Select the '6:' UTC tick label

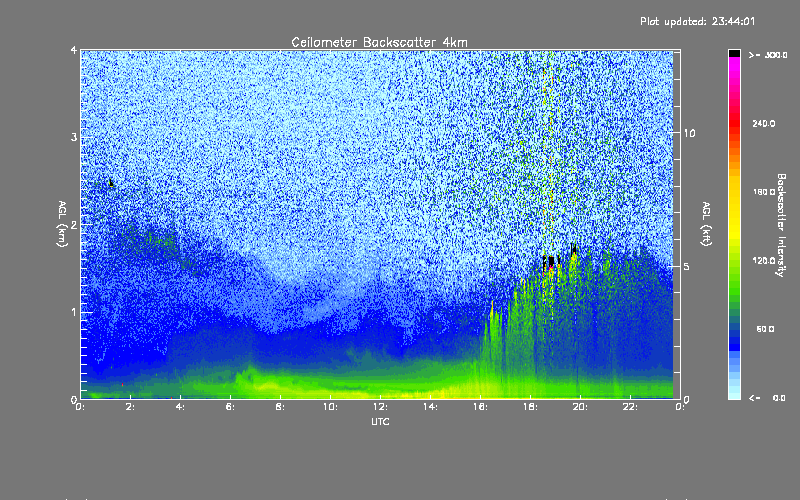pos(230,407)
